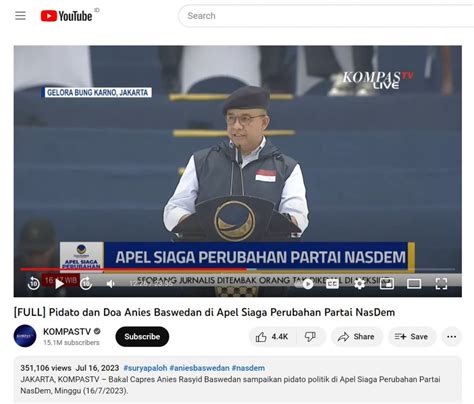474x404 pixels.
Task: Expand the video description box
Action: [x=237, y=380]
